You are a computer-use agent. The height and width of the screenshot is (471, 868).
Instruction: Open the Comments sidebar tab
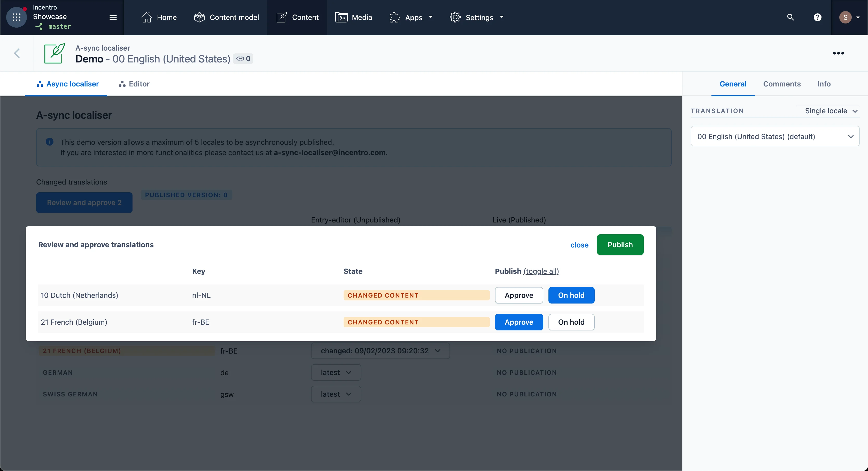point(781,84)
